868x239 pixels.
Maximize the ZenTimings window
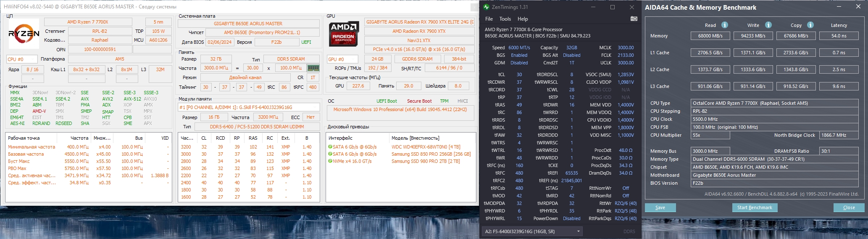[612, 7]
